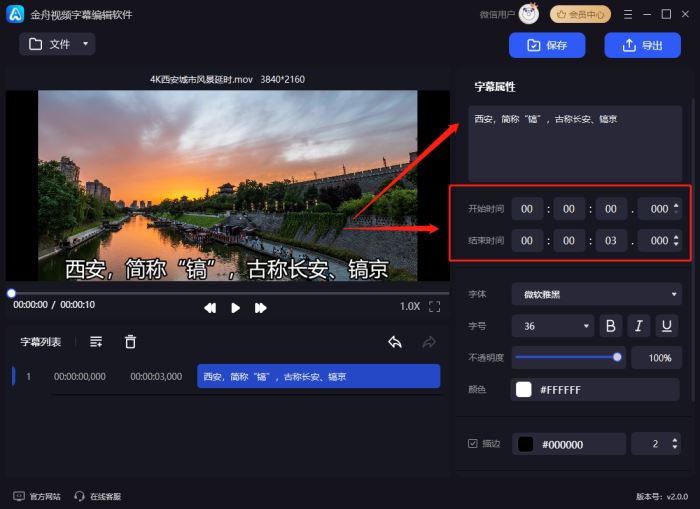Pick the black #000000 stroke color swatch
Viewport: 700px width, 509px height.
[525, 444]
